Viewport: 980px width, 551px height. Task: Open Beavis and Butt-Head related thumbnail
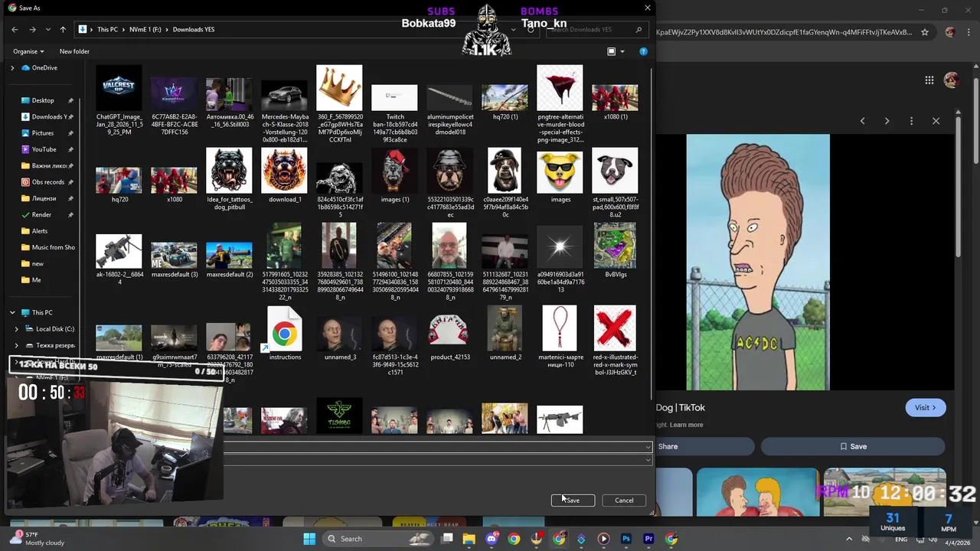[x=756, y=493]
